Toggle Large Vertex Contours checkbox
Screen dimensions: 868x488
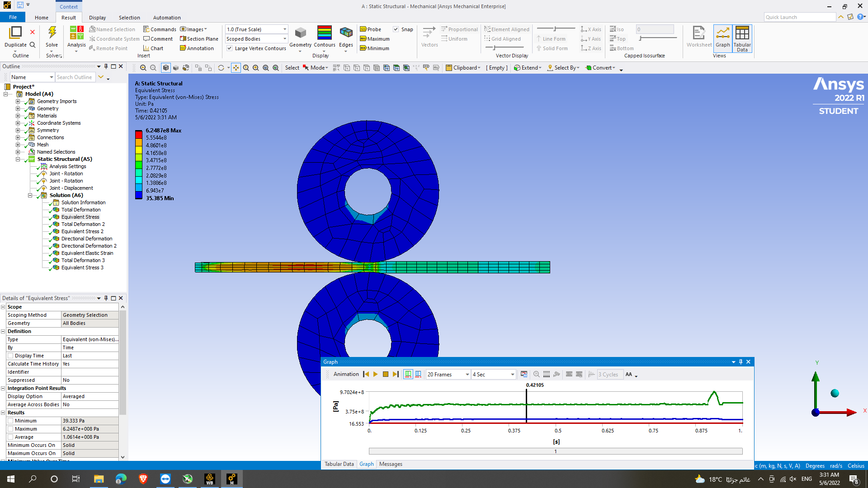click(230, 48)
